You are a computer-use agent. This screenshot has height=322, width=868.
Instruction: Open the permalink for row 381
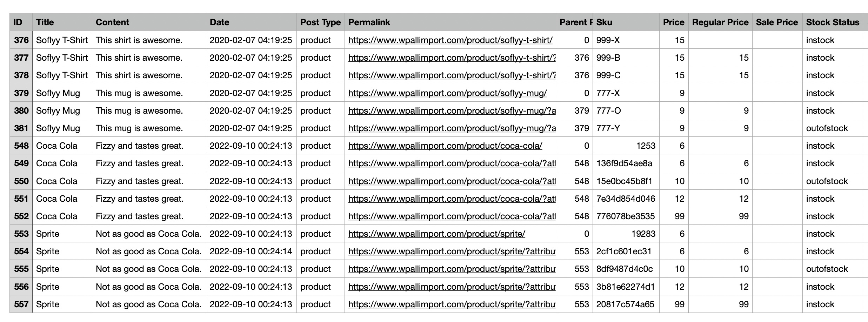452,128
